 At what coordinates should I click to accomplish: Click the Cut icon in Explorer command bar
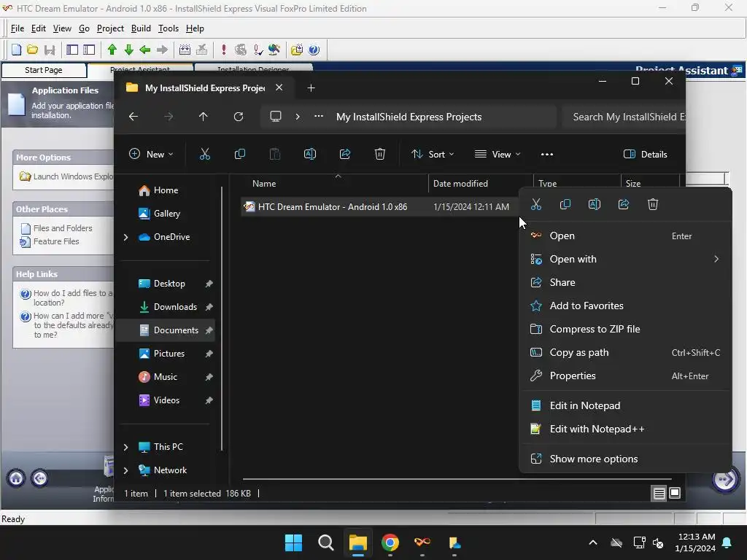[x=205, y=154]
